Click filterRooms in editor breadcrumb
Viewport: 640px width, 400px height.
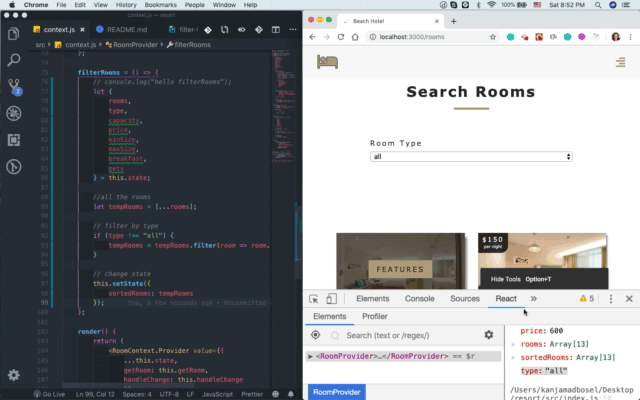coord(189,45)
